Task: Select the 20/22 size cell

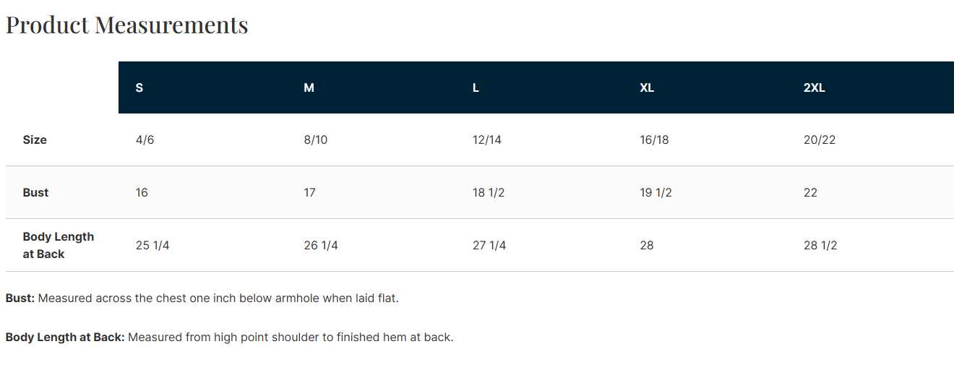Action: (819, 139)
